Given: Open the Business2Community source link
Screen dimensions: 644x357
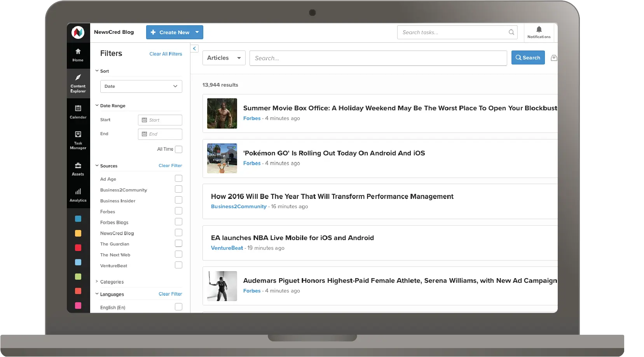Looking at the screenshot, I should coord(239,207).
